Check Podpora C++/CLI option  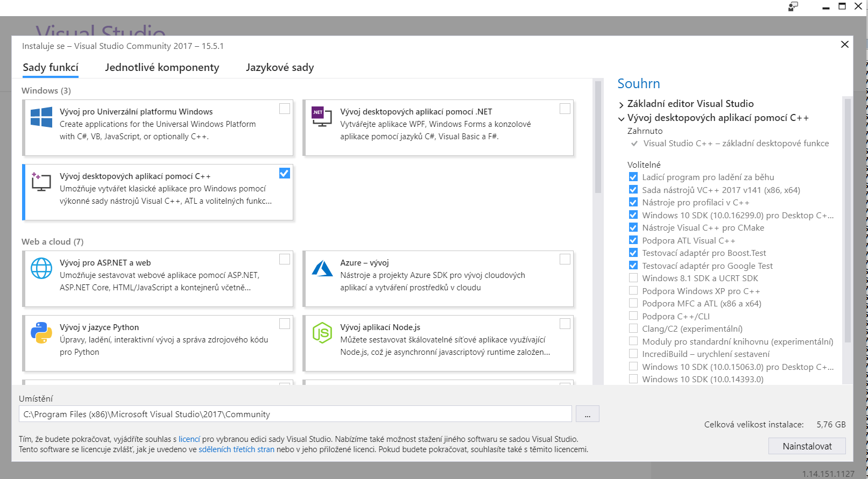tap(633, 316)
